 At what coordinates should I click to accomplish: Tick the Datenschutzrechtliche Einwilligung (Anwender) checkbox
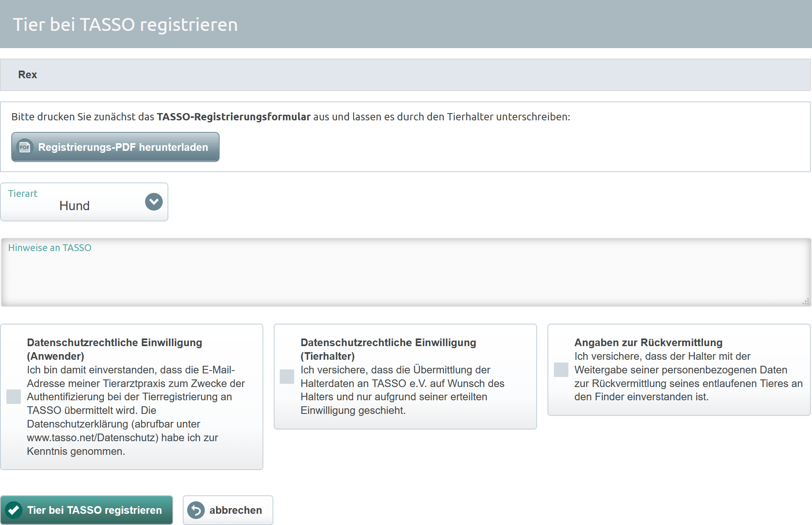14,397
